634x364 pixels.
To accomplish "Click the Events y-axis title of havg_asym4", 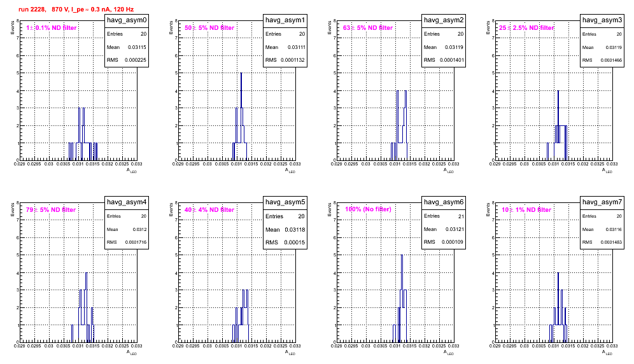I will pos(13,209).
